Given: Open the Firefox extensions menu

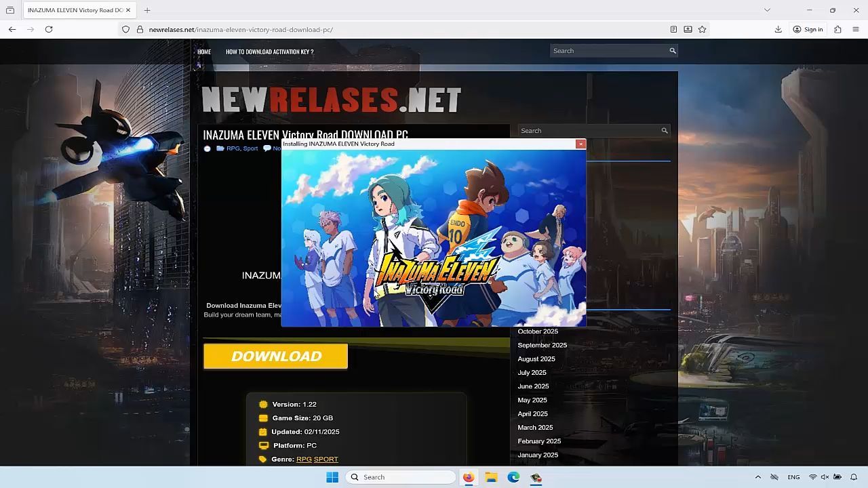Looking at the screenshot, I should tap(837, 29).
